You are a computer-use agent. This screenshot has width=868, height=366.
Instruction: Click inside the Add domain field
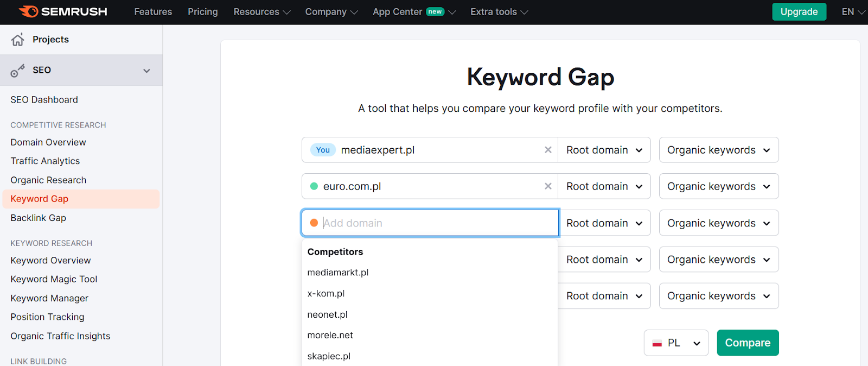tap(430, 223)
